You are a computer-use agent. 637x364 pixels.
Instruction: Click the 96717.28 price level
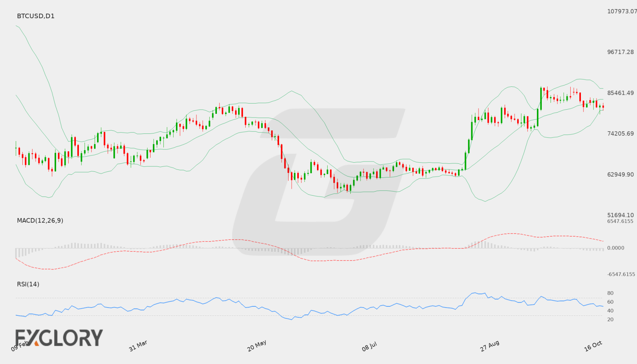point(620,52)
